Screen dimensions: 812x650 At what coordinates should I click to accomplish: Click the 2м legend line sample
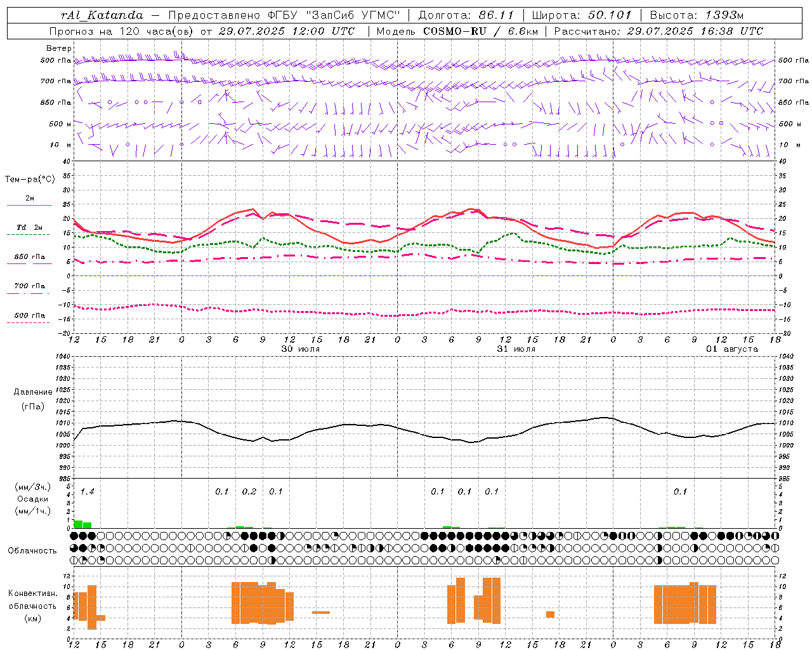pos(29,205)
